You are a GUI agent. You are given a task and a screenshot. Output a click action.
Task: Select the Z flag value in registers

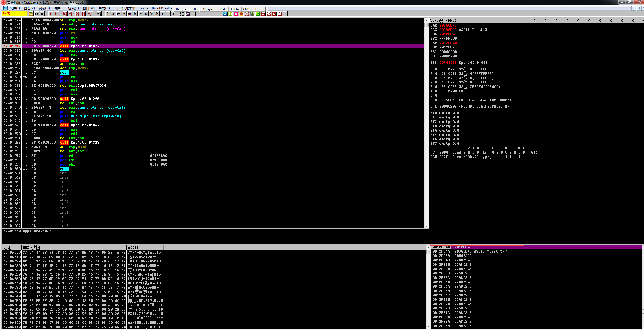[436, 82]
